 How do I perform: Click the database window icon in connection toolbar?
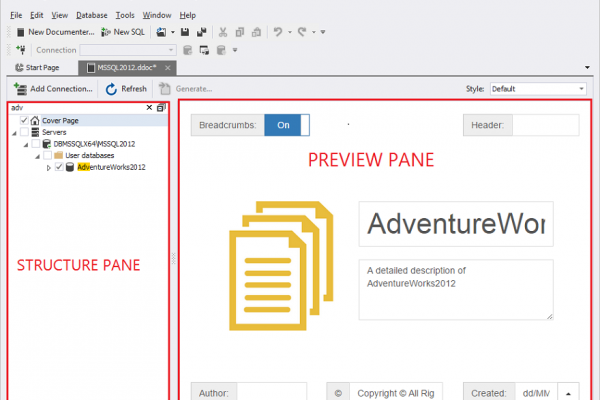[x=204, y=50]
